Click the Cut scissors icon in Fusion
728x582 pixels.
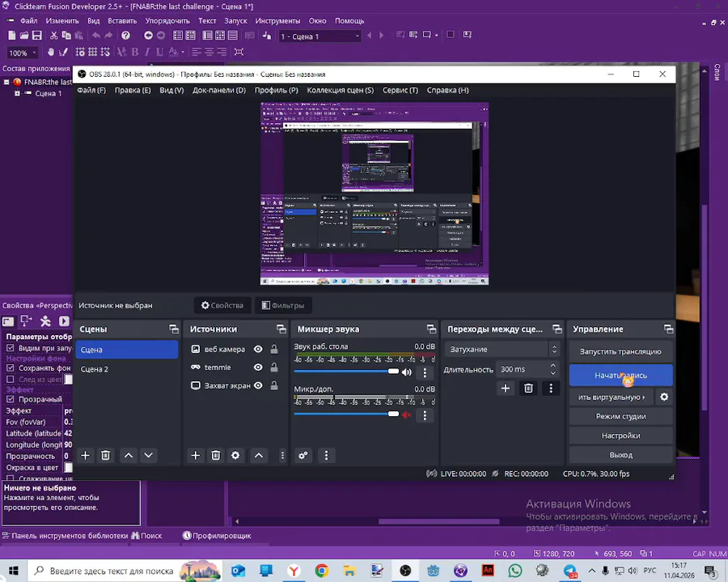(54, 36)
